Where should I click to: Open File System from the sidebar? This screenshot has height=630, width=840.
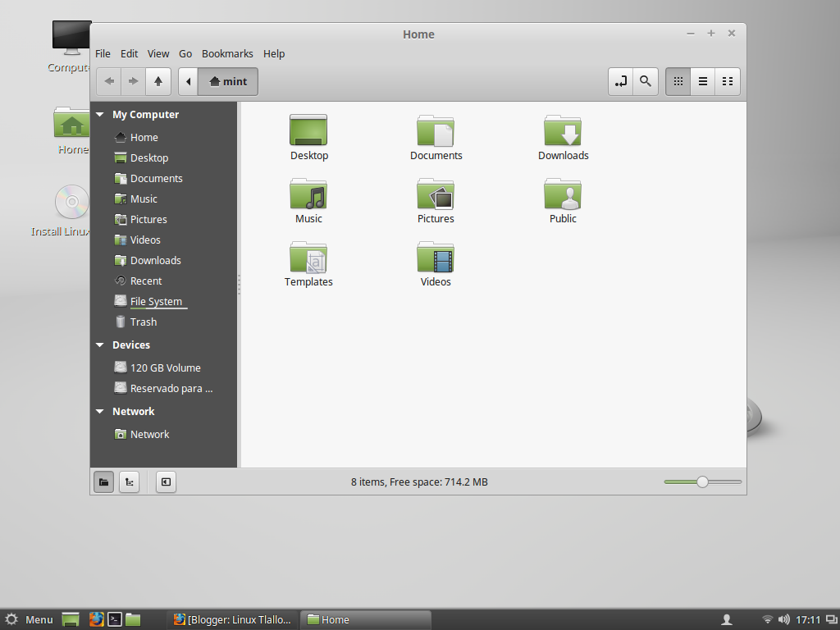155,301
